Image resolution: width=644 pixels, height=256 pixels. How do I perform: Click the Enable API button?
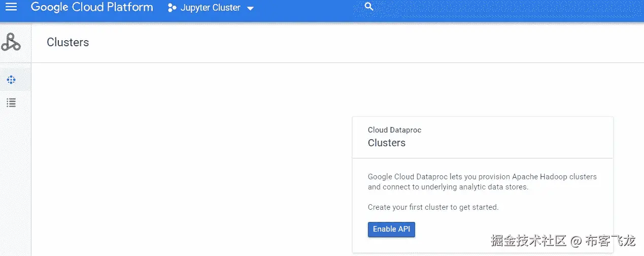(x=391, y=229)
